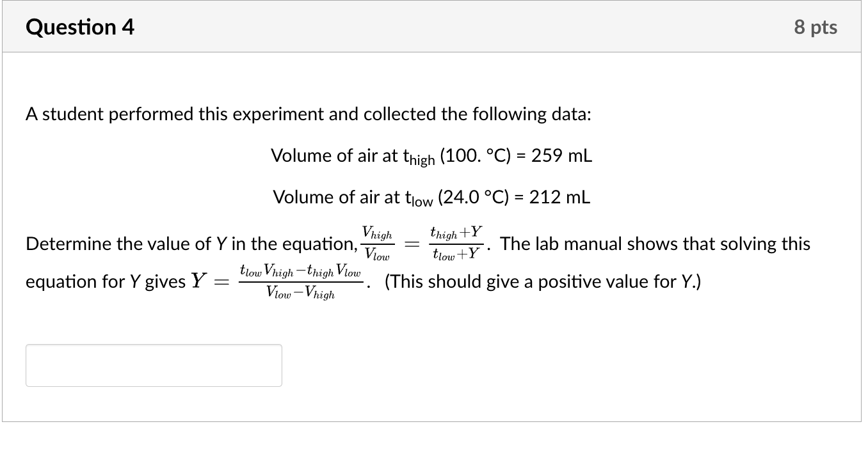Click the 8 pts label

pyautogui.click(x=816, y=26)
